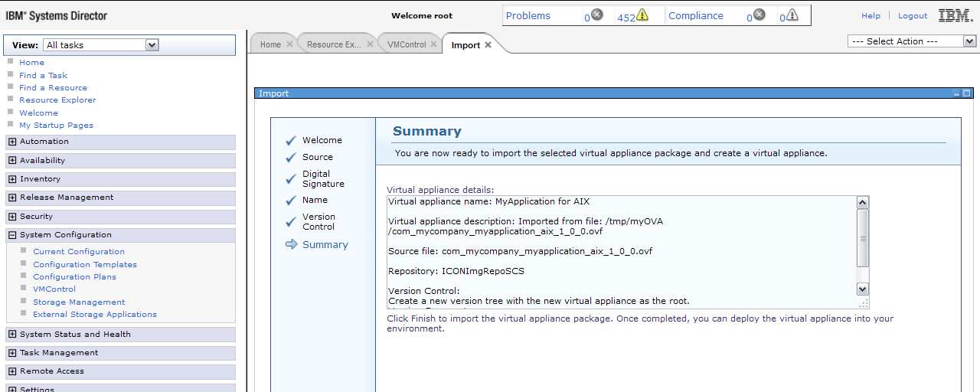Expand the Remote Access section

pos(12,371)
